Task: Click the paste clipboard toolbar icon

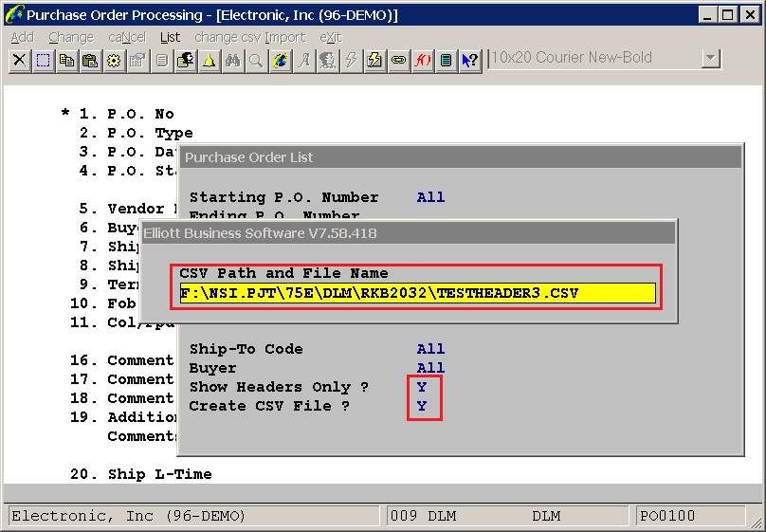Action: [90, 60]
